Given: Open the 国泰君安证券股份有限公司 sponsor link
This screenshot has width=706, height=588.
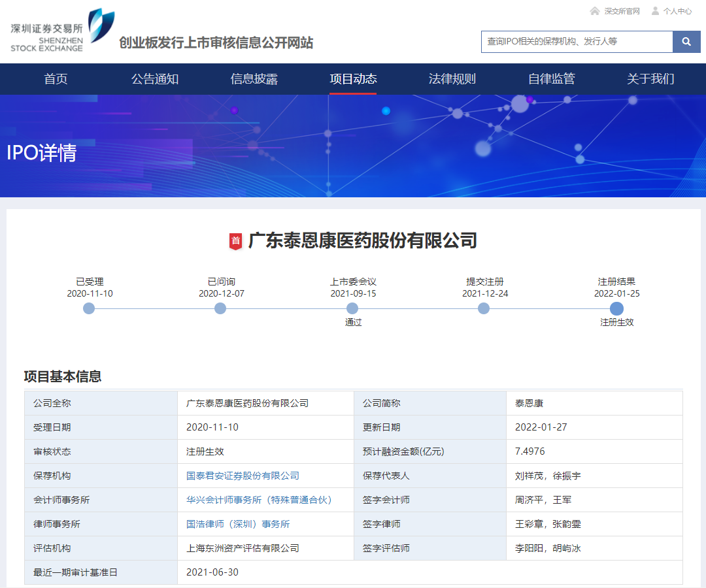Looking at the screenshot, I should click(x=243, y=476).
